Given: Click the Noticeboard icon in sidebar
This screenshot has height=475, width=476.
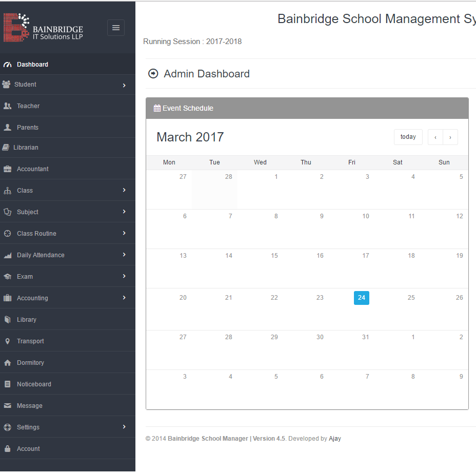Looking at the screenshot, I should [8, 384].
